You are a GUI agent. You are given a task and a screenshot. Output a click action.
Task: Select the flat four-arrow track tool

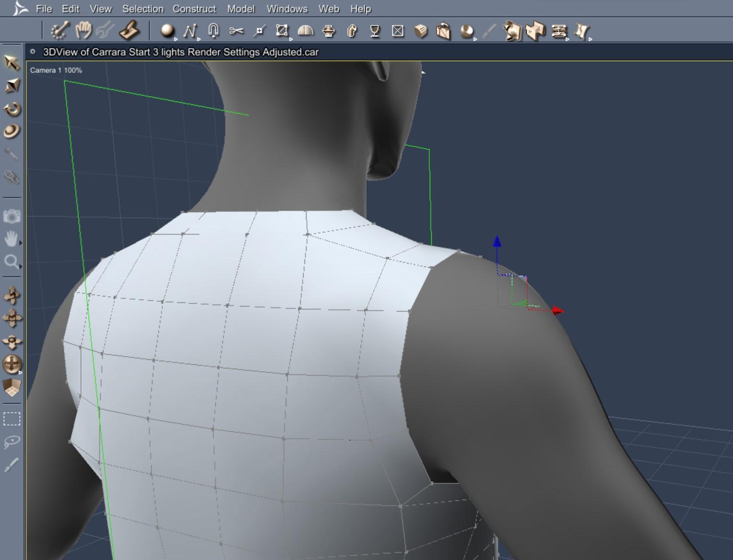click(x=12, y=318)
